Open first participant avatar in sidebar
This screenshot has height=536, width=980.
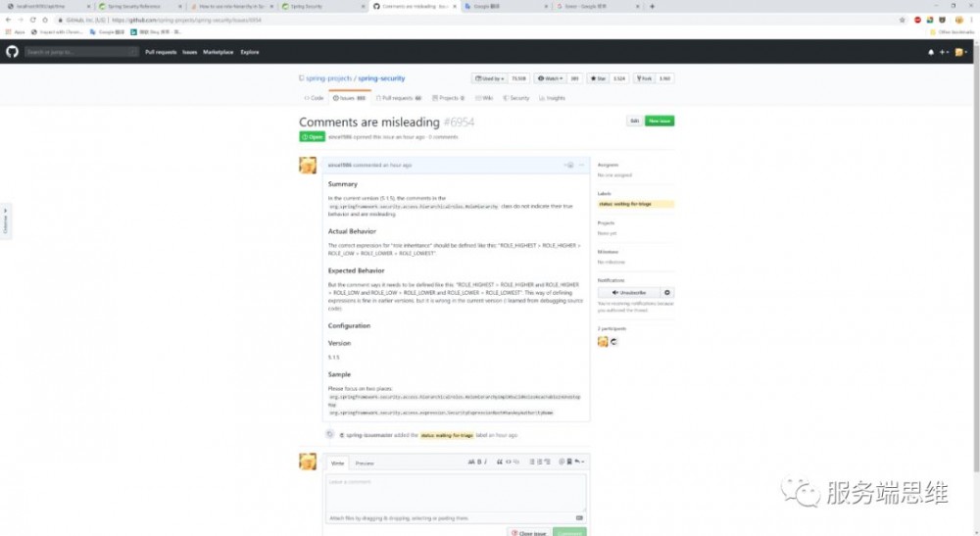point(603,342)
